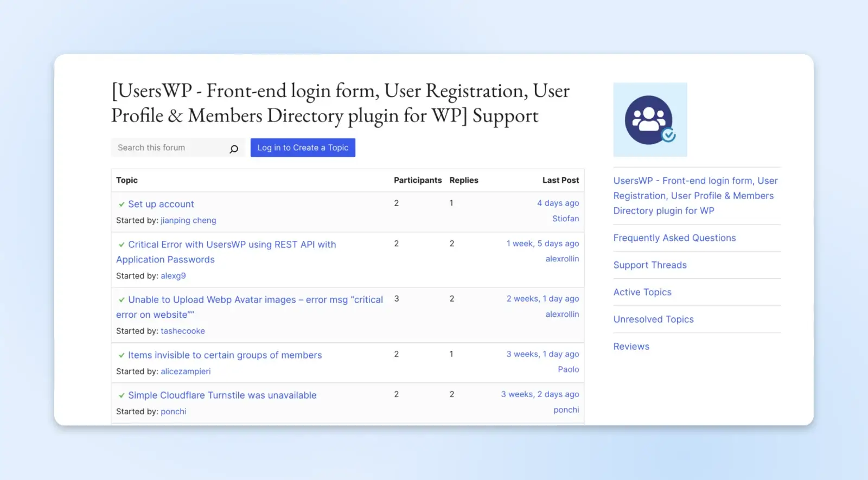Screen dimensions: 868x480
Task: Open Unable to Upload Webp Avatar topic
Action: (255, 300)
